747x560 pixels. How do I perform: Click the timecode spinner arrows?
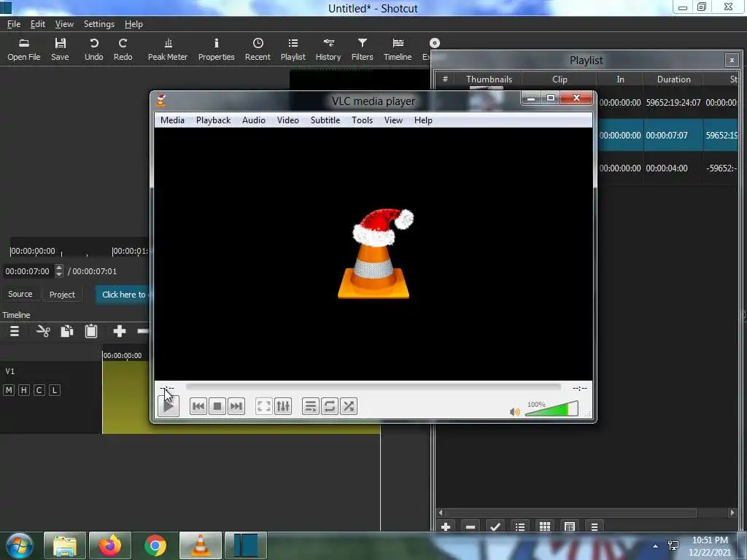[x=59, y=271]
